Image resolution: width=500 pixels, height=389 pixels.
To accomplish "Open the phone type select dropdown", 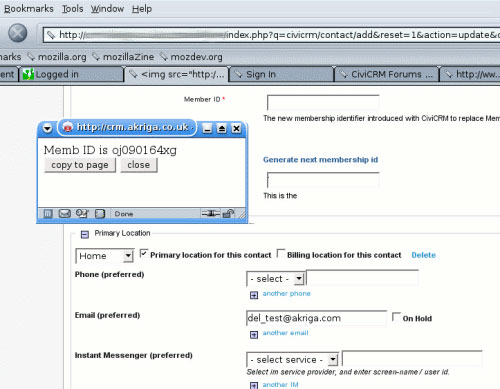I will point(275,279).
